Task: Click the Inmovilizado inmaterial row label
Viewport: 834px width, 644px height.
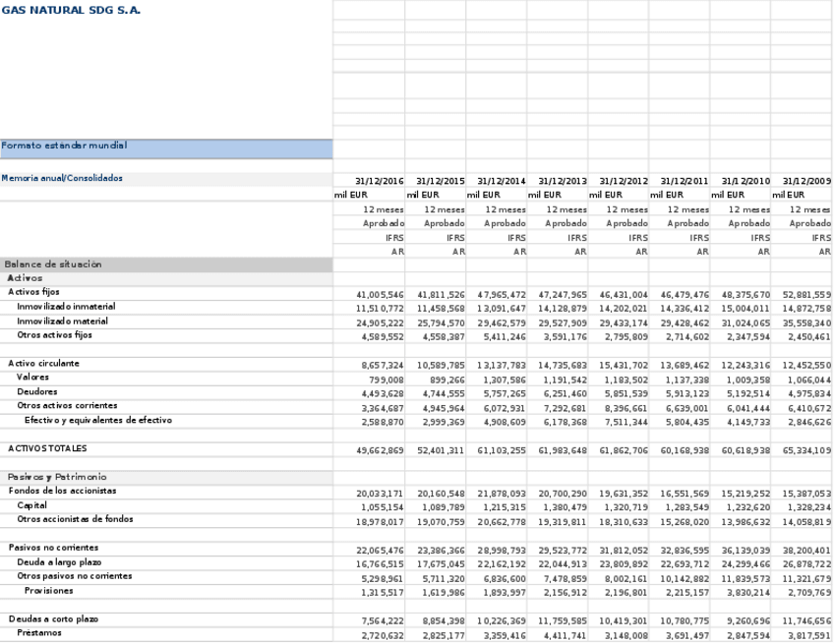Action: 67,306
